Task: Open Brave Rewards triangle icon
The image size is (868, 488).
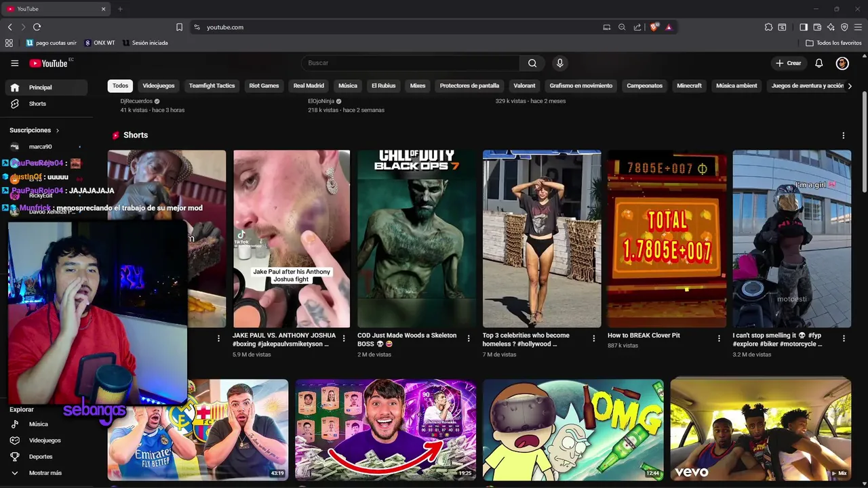Action: click(x=669, y=27)
